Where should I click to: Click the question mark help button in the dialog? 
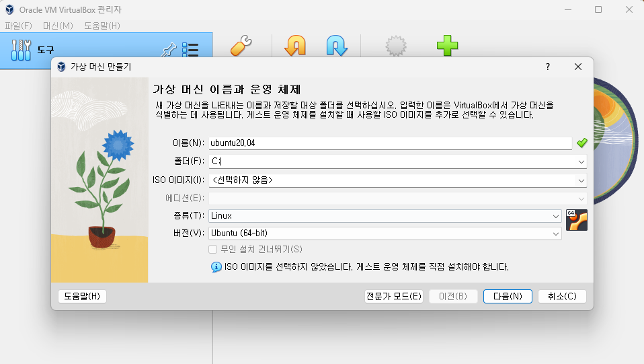click(548, 67)
